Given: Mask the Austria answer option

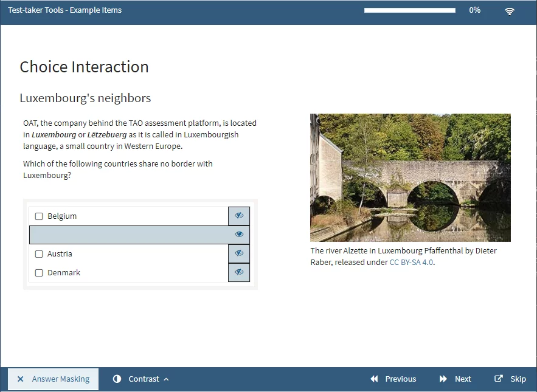Looking at the screenshot, I should [239, 253].
